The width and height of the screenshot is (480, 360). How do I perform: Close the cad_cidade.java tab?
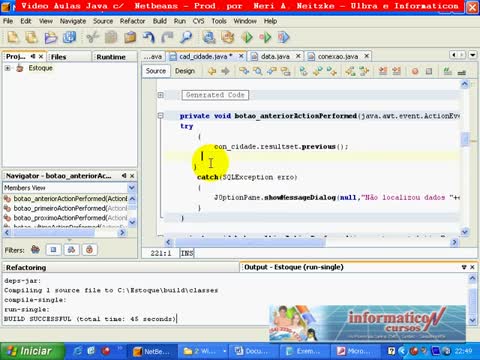tap(241, 56)
